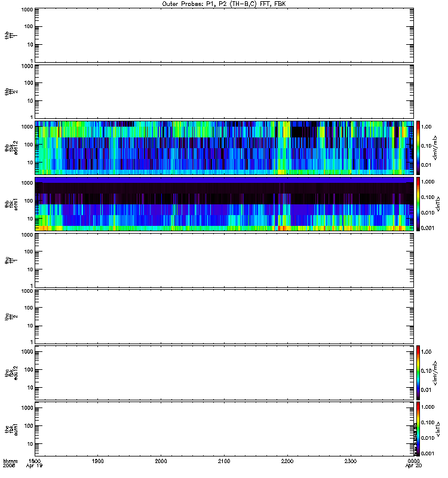Click the '10' tick of thb fbk scm1
Viewport: 448px width, 478px height.
tap(30, 219)
